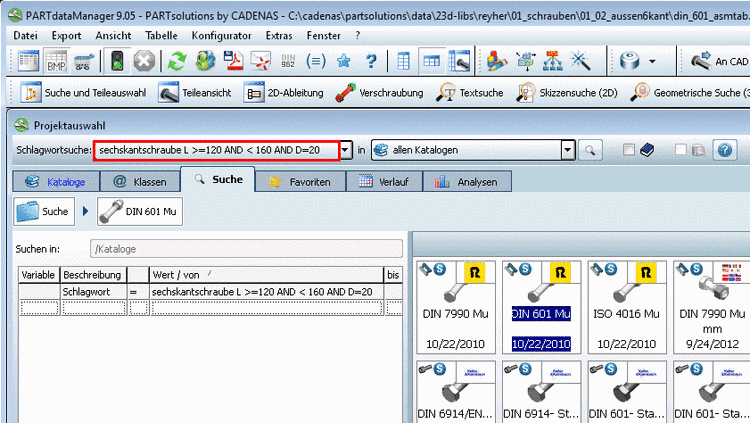Open the Konfigurator menu
This screenshot has height=423, width=750.
click(221, 35)
